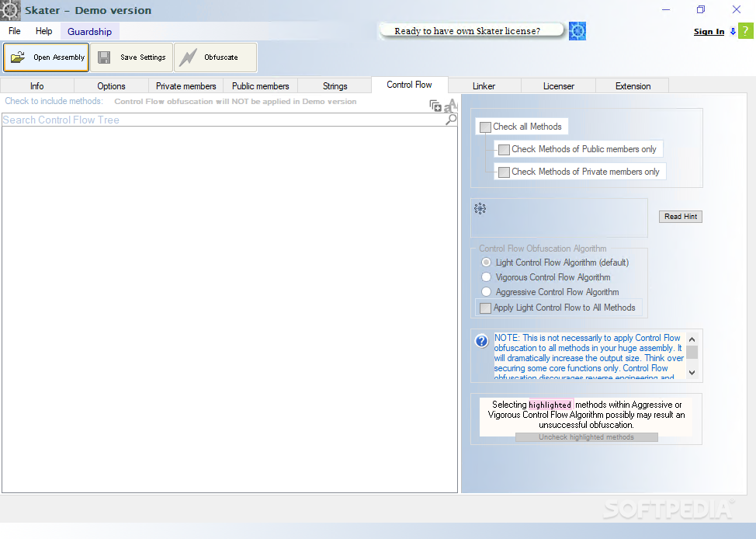Select Aggressive Control Flow Algorithm
This screenshot has height=539, width=756.
tap(486, 291)
